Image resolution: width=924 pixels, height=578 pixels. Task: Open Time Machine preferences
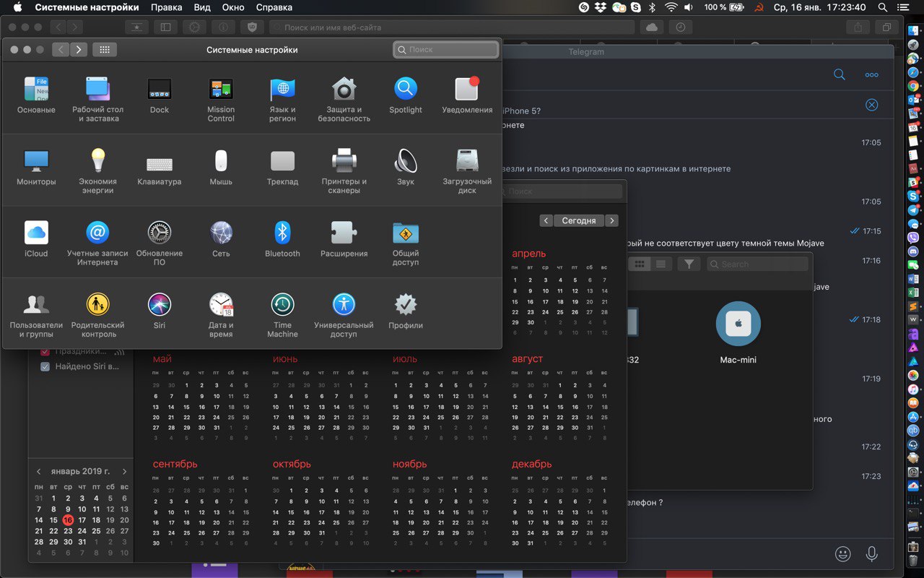point(282,315)
